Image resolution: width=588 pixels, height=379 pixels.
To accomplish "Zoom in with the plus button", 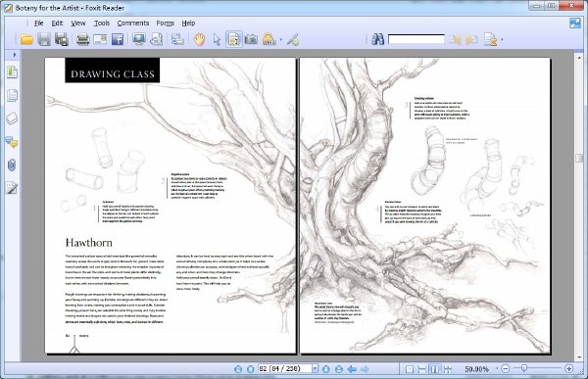I will tap(568, 369).
